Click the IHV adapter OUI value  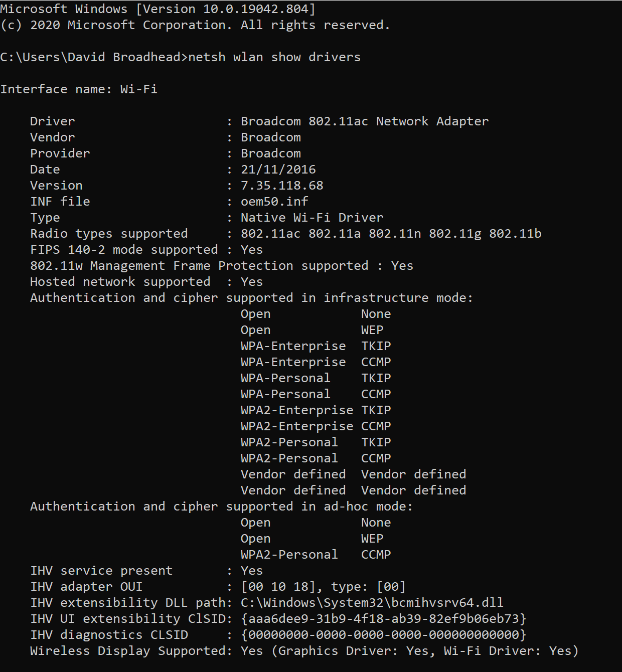point(323,587)
